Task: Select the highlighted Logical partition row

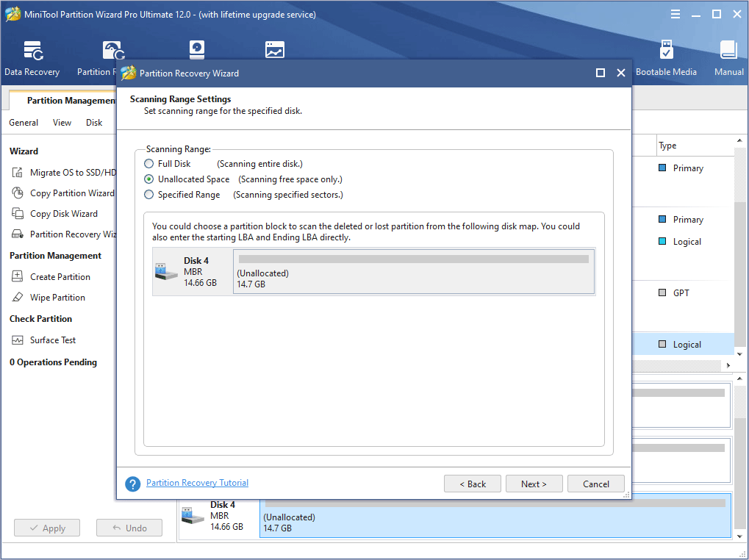Action: (683, 344)
